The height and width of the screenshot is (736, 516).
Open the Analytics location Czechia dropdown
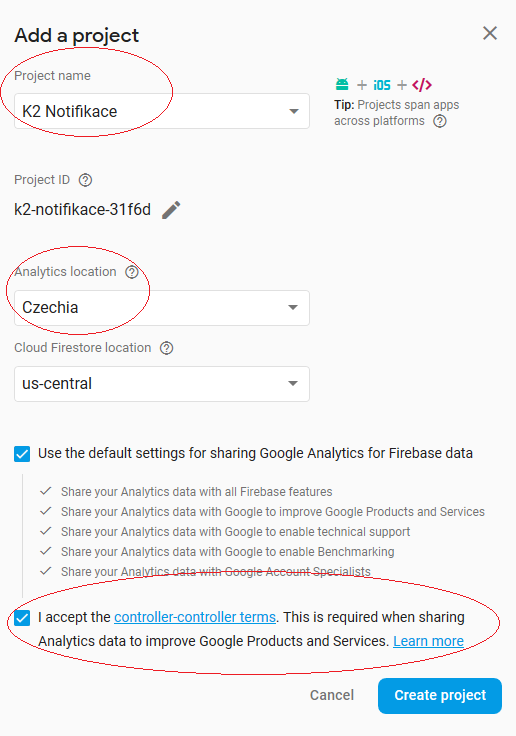pos(162,307)
